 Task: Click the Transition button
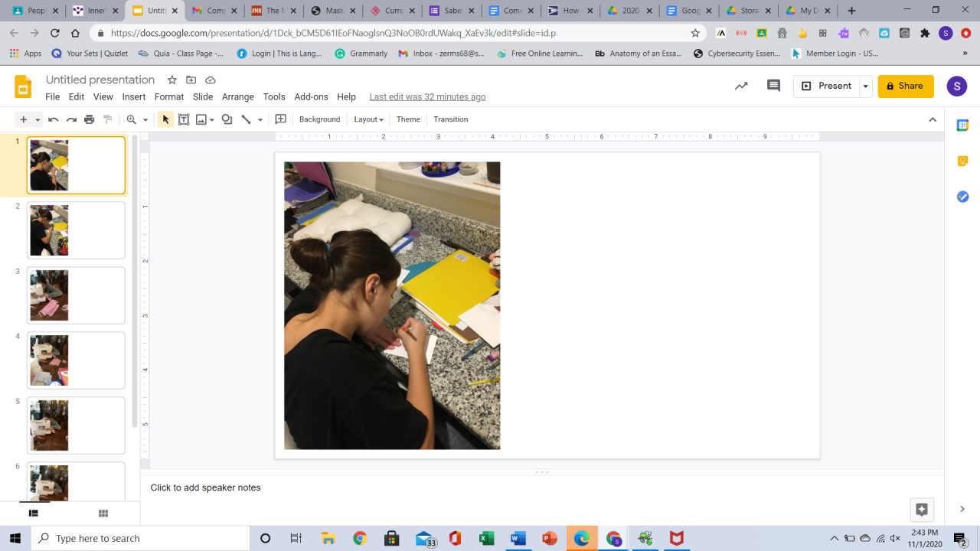[x=451, y=119]
